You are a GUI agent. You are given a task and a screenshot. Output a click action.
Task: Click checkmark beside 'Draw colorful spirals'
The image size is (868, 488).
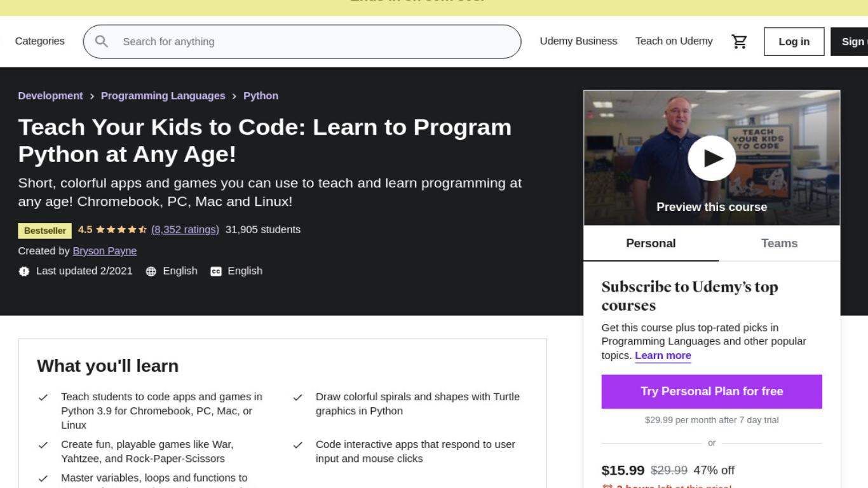point(297,398)
